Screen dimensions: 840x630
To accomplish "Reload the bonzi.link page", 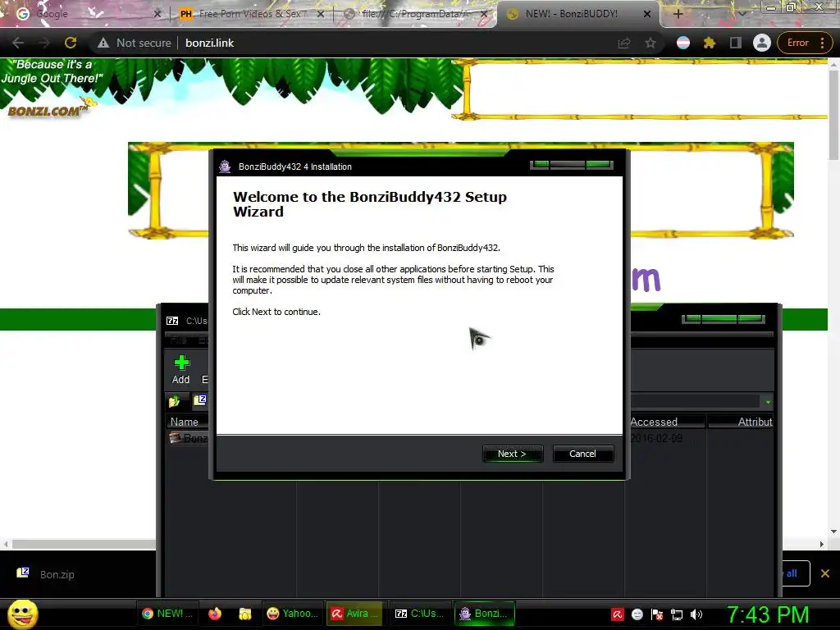I will pyautogui.click(x=71, y=43).
